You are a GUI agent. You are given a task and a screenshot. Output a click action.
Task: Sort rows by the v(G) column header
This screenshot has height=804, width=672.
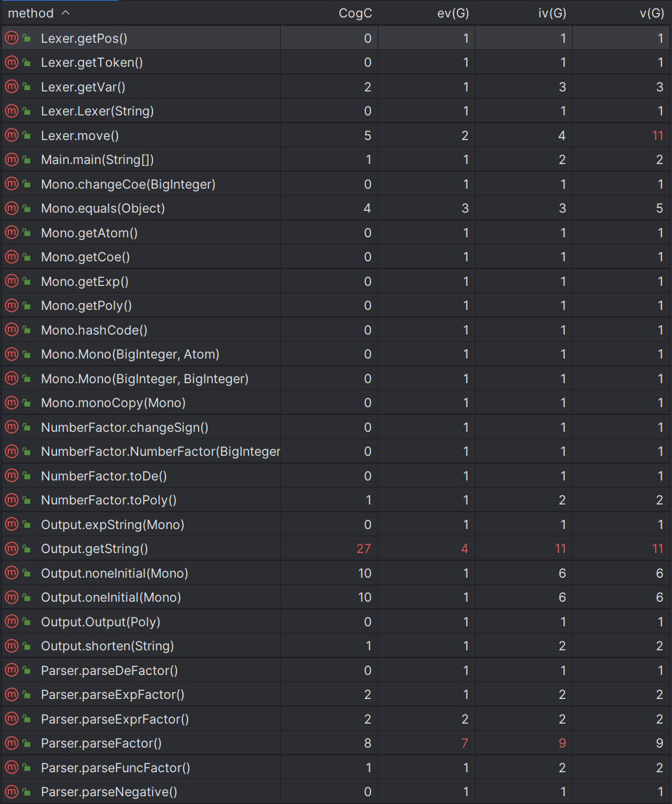coord(652,13)
